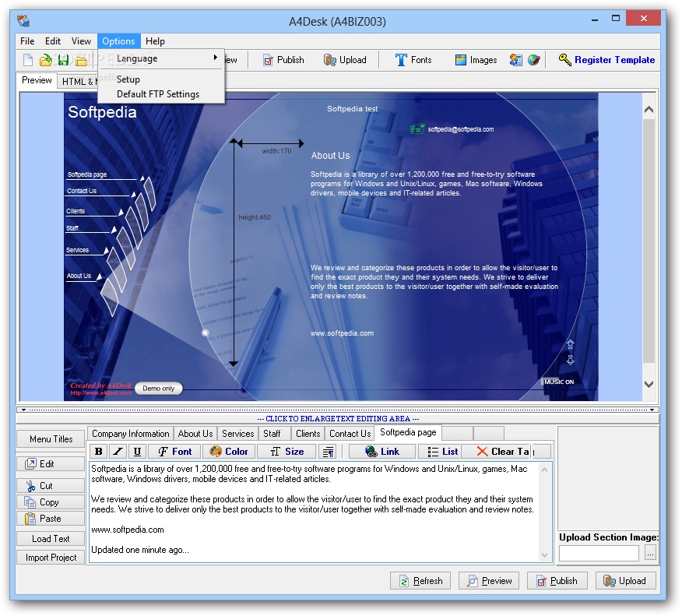Click the Publish toolbar button

point(283,60)
